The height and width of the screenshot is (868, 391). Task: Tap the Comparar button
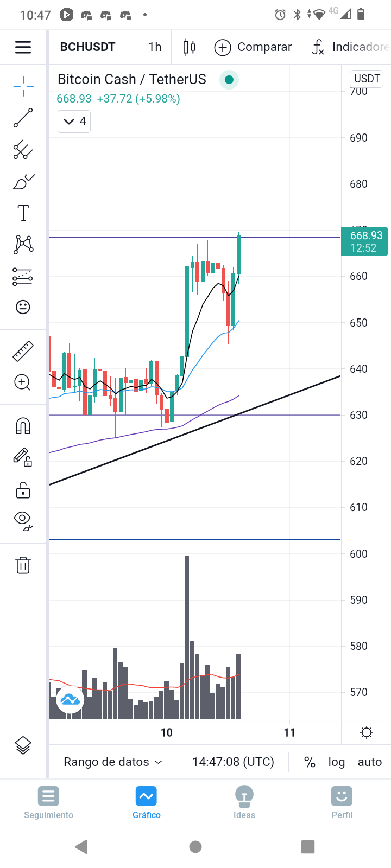(x=253, y=47)
